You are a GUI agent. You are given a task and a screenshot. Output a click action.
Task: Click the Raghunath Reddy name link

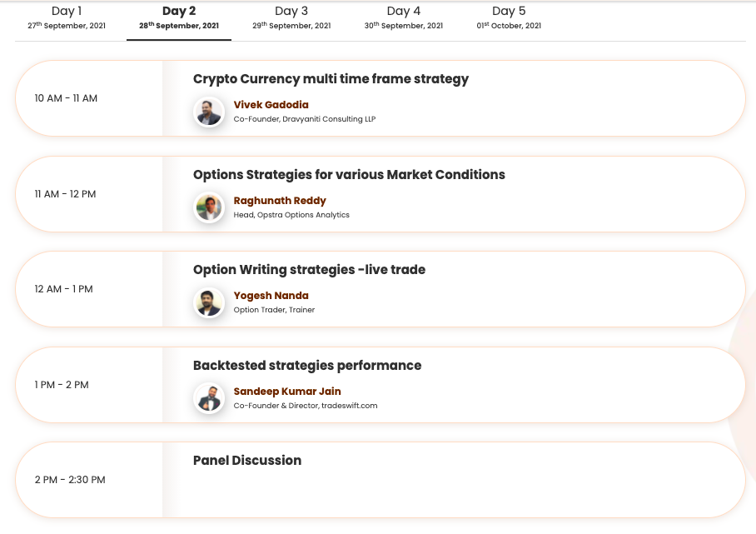tap(280, 201)
